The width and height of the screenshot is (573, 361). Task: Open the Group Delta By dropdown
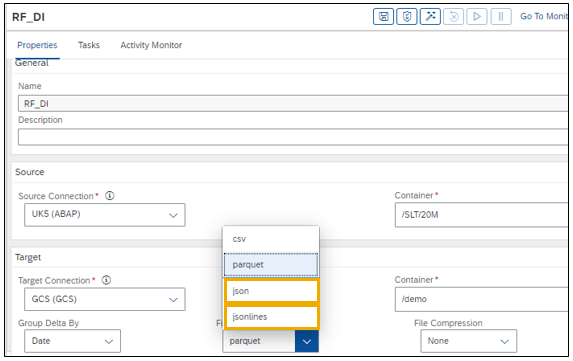click(x=72, y=341)
